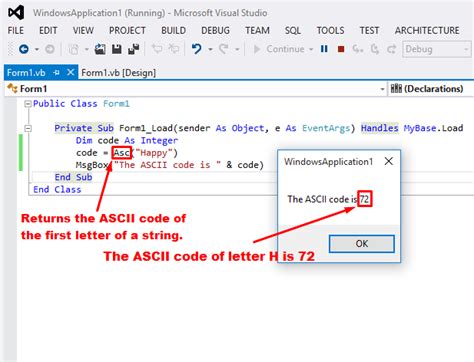Click the greyed Redo icon

(x=224, y=49)
